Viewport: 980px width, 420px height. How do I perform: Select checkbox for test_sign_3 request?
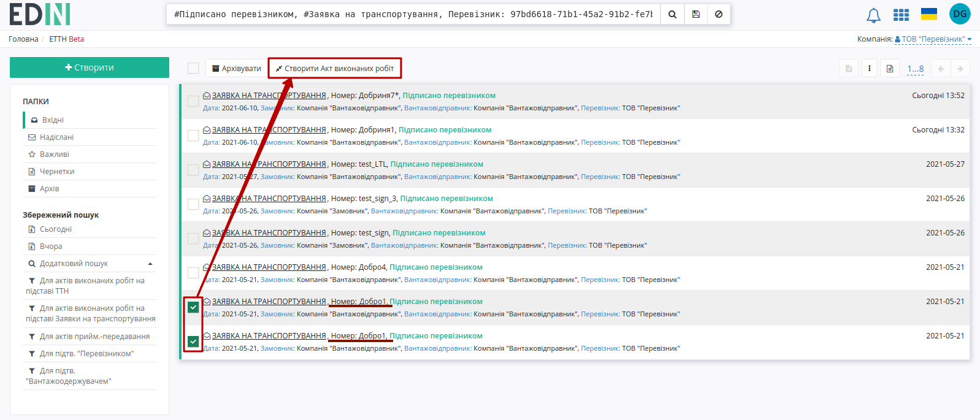pos(193,204)
